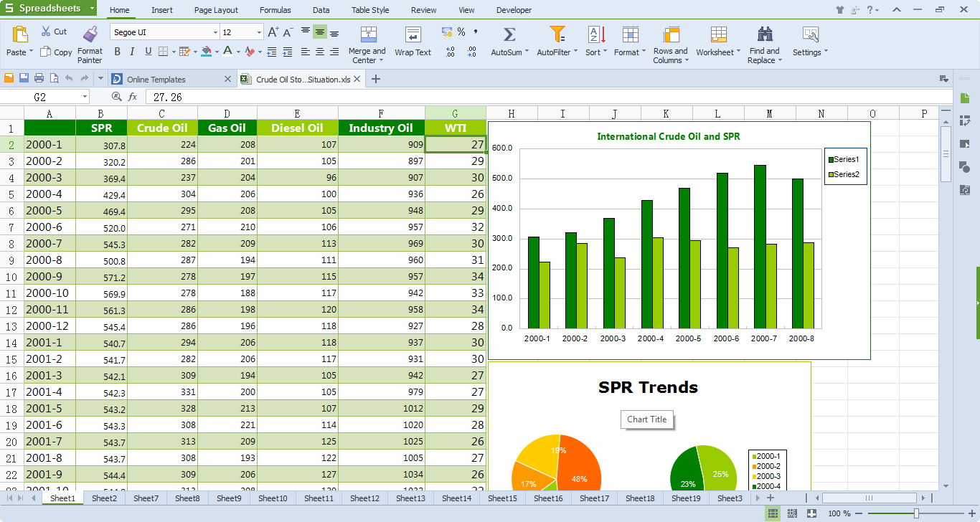Toggle underline formatting
The height and width of the screenshot is (522, 980).
(149, 52)
